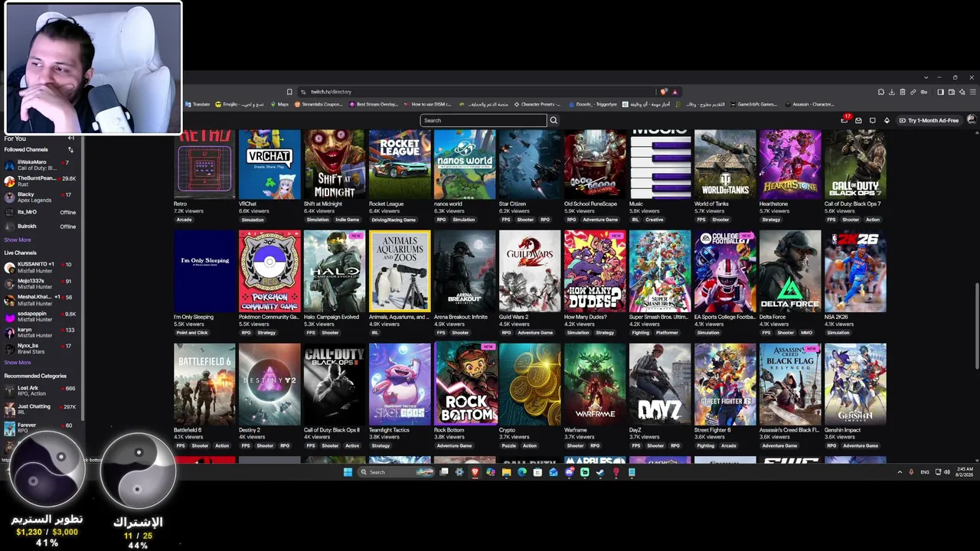Open the Hearthstone category cover
Image resolution: width=980 pixels, height=551 pixels.
pyautogui.click(x=790, y=165)
